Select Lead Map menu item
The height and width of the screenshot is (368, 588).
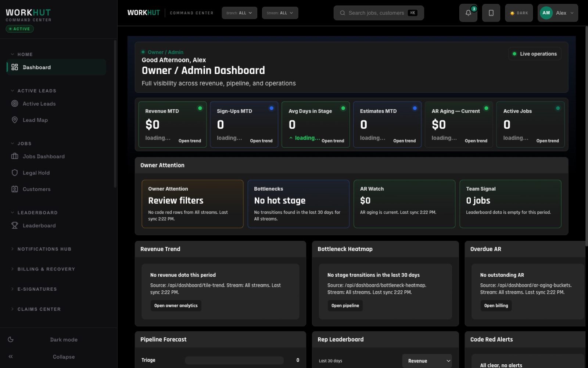56,120
